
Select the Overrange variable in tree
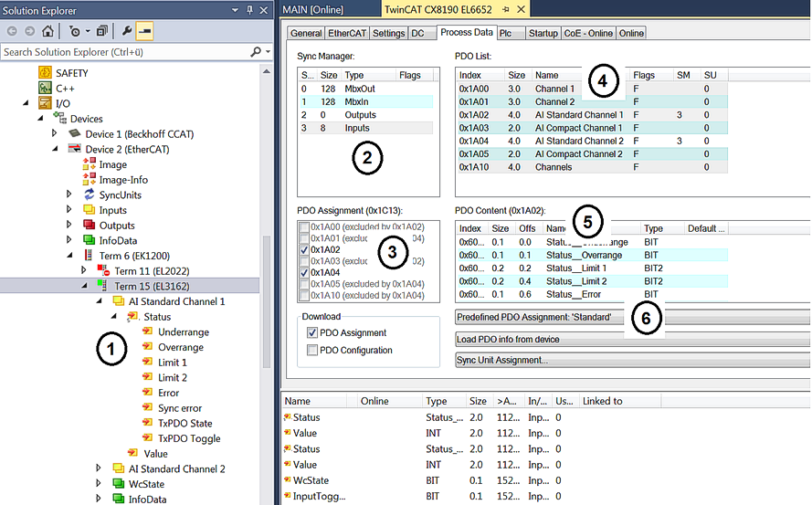point(180,347)
